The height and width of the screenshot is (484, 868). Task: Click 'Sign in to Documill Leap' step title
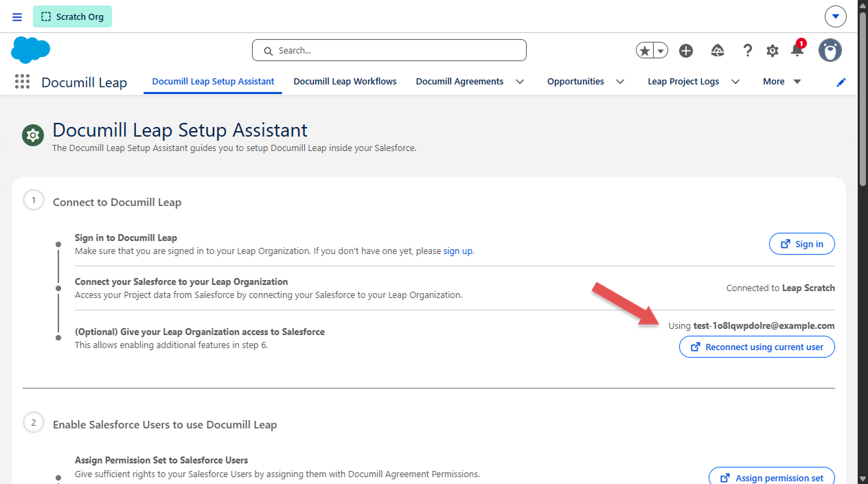point(126,238)
